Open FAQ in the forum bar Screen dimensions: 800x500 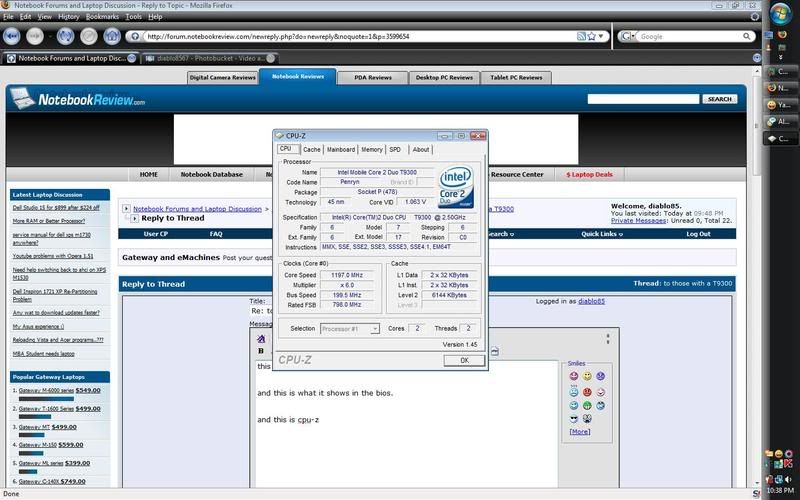point(216,234)
